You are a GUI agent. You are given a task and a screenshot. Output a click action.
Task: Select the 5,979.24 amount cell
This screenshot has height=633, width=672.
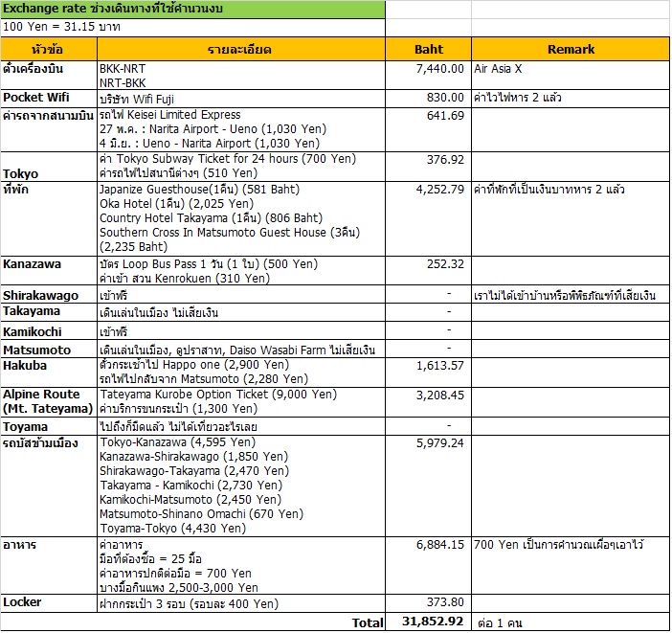[x=428, y=486]
